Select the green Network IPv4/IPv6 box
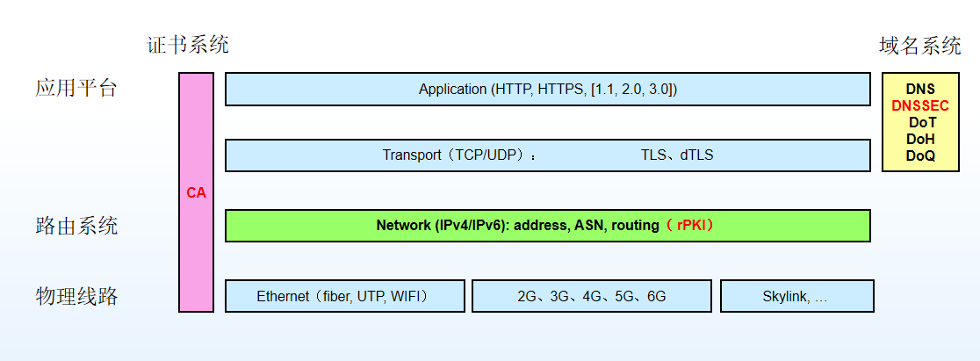980x361 pixels. click(x=547, y=226)
